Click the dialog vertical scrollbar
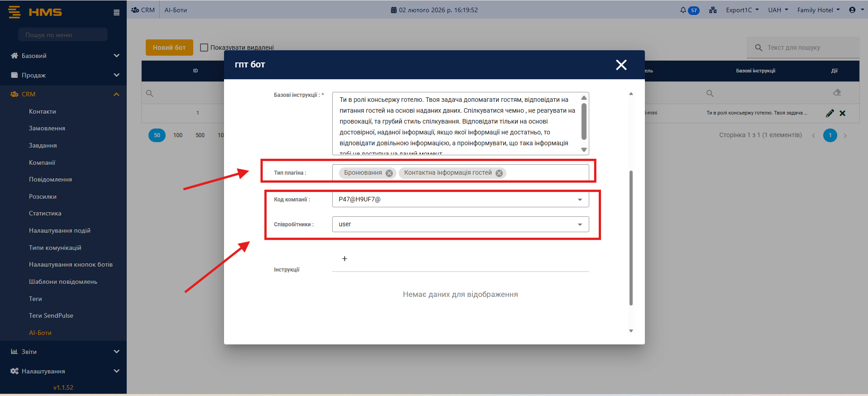Screen dimensions: 868x396 (631, 238)
